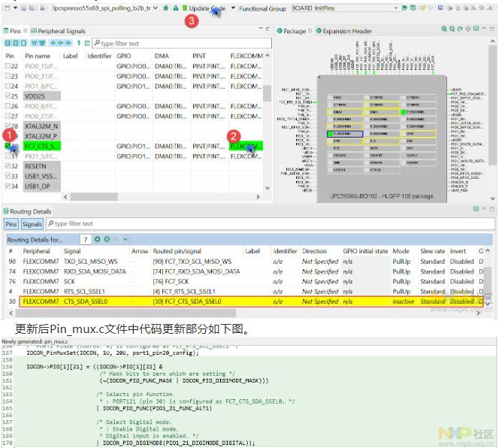
Task: Click the green Update Code icon
Action: pos(185,8)
